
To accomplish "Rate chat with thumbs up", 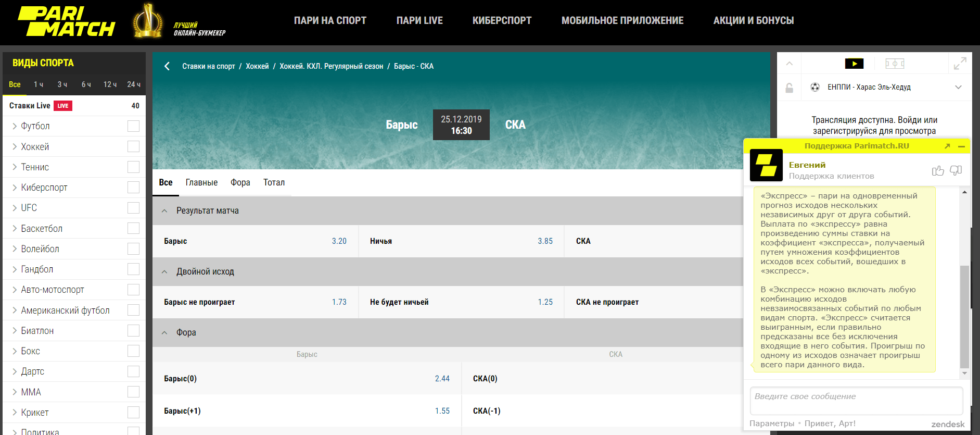I will [x=938, y=170].
